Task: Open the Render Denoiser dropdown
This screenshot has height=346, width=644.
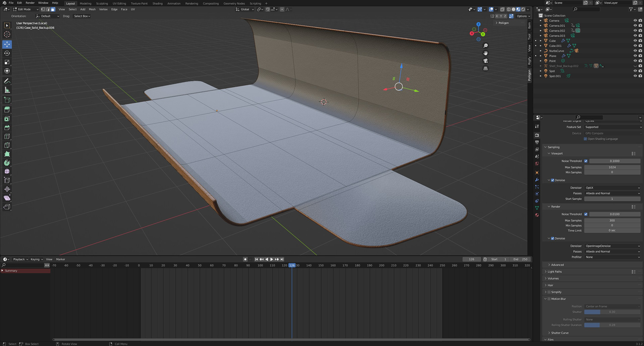Action: [x=612, y=246]
